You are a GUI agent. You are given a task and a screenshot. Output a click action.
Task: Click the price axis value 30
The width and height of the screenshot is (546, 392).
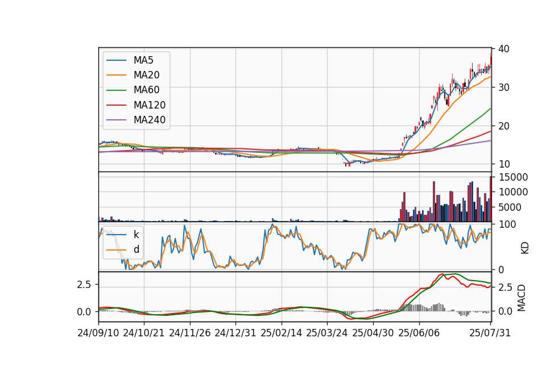pyautogui.click(x=503, y=87)
